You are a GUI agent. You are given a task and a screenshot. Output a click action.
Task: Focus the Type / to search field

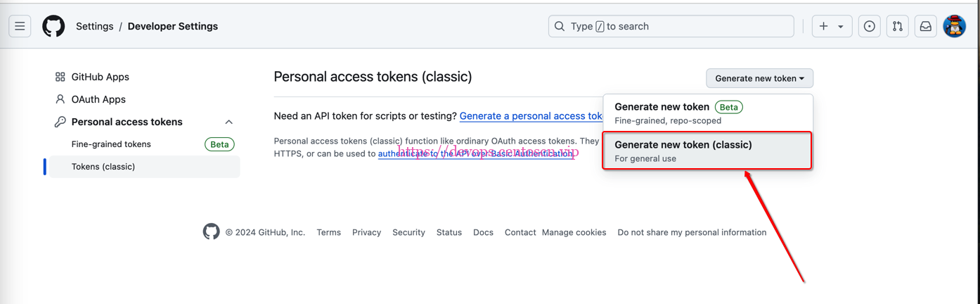pyautogui.click(x=671, y=27)
